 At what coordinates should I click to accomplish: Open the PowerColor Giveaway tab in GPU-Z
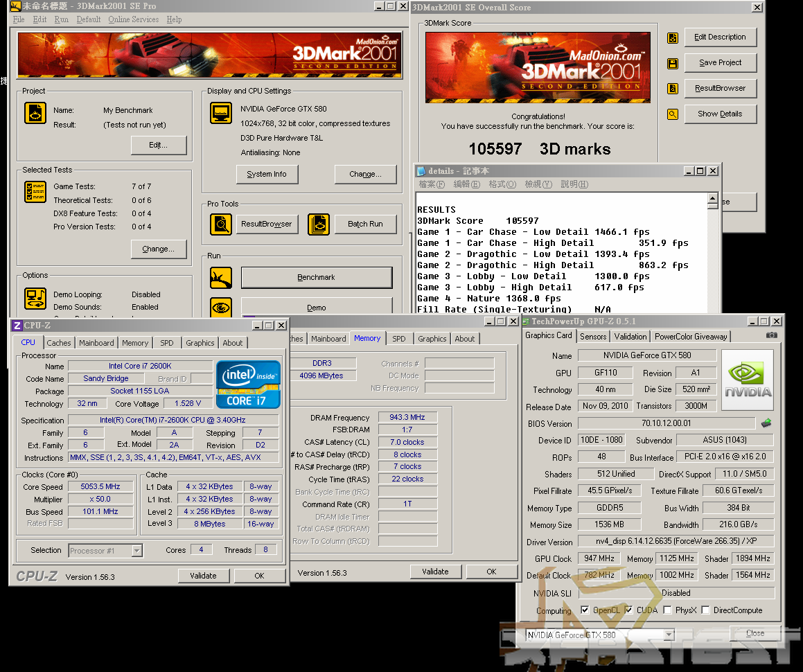tap(691, 337)
